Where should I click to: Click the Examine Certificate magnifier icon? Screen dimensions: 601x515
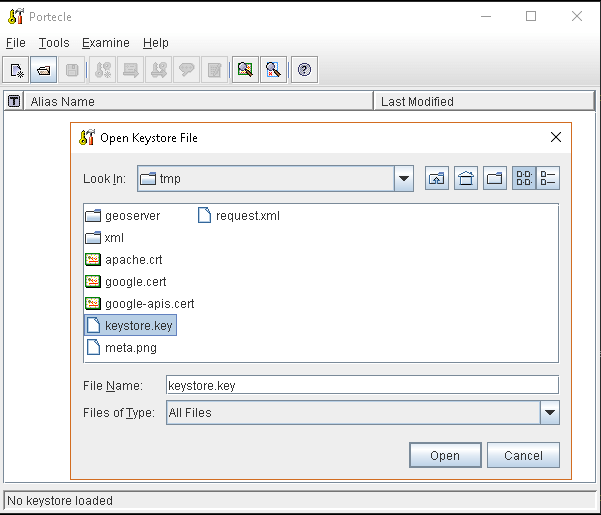pos(245,70)
